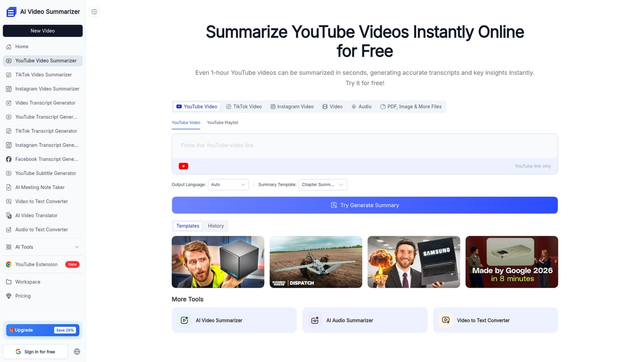Click the AI Meeting Note Taker icon
This screenshot has width=644, height=362.
(x=9, y=188)
